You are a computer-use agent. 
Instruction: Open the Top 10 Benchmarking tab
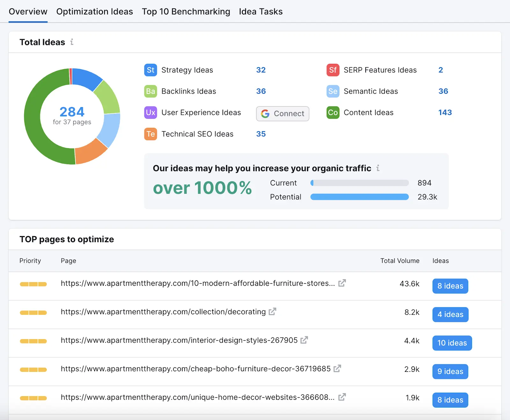coord(186,11)
